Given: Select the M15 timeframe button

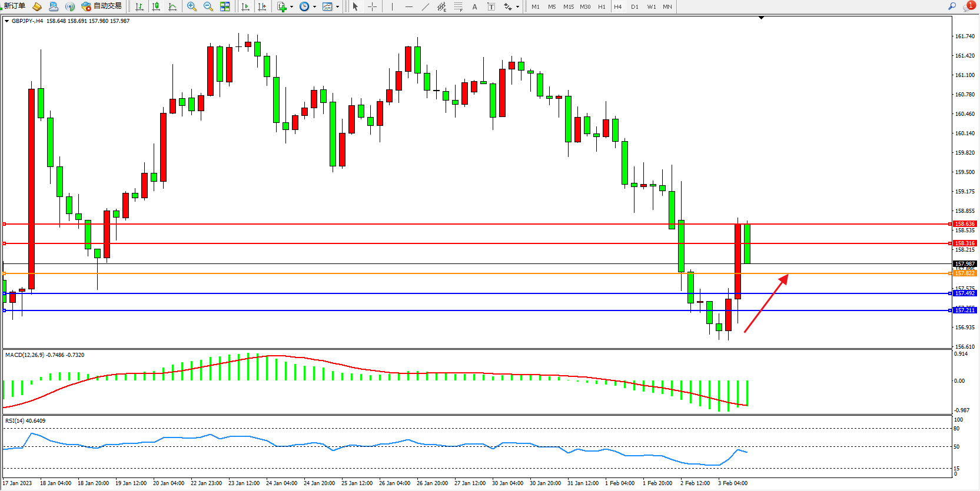Looking at the screenshot, I should tap(568, 7).
